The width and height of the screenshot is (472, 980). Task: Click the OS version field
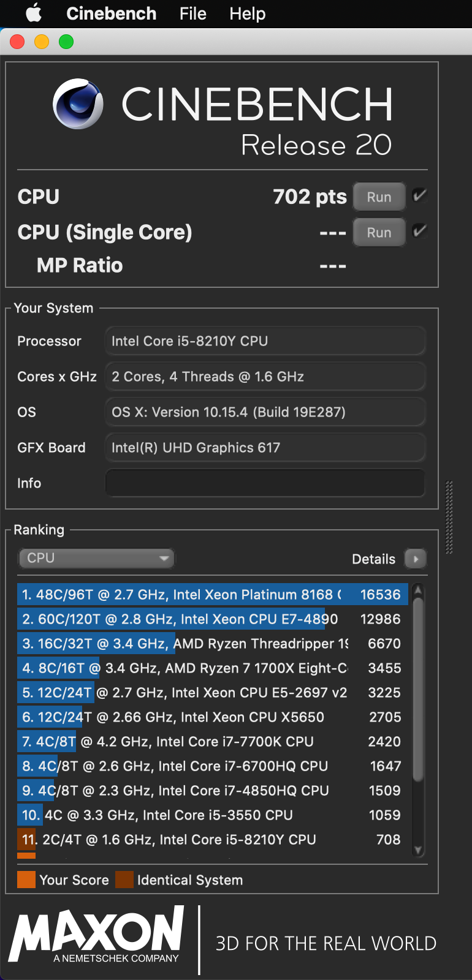[265, 412]
